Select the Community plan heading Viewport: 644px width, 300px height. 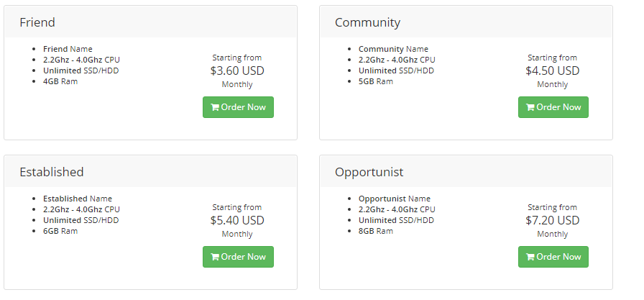click(367, 22)
